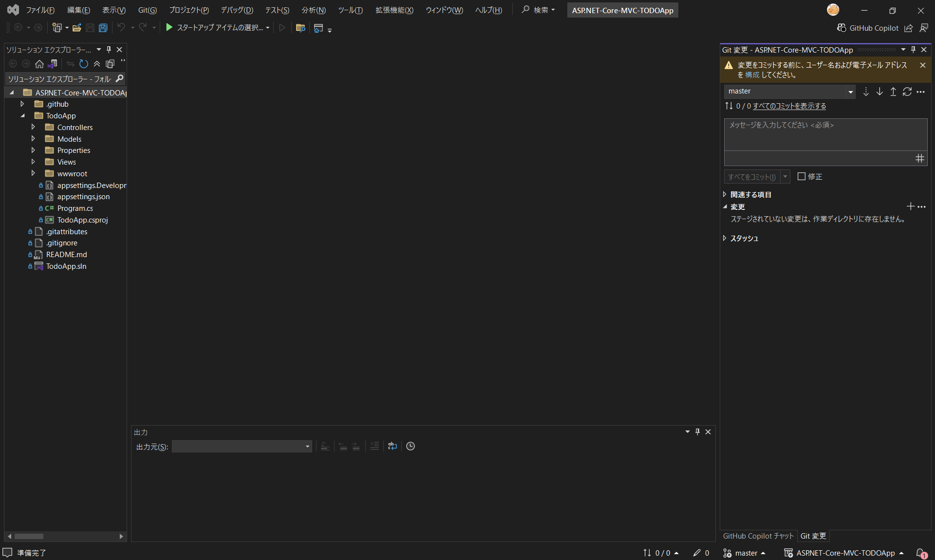Toggle word wrap in the Output window
Image resolution: width=935 pixels, height=560 pixels.
tap(393, 446)
